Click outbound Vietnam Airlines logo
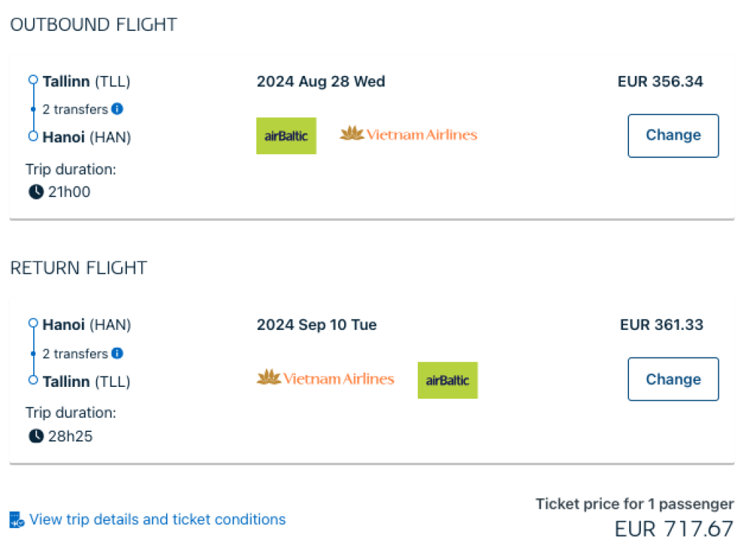Image resolution: width=756 pixels, height=553 pixels. [x=408, y=134]
